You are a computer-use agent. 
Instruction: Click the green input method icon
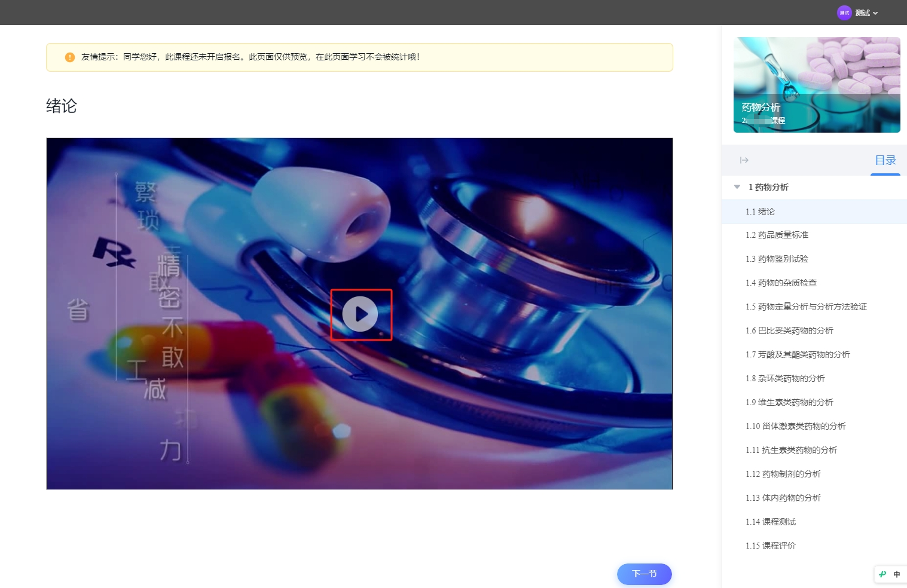pyautogui.click(x=882, y=574)
